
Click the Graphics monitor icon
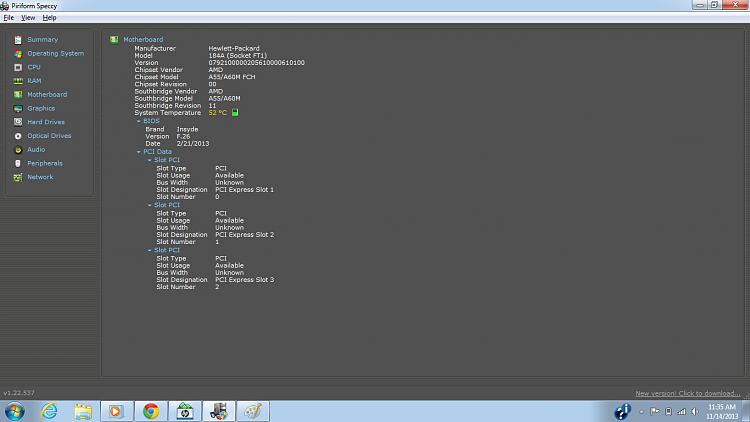pos(18,109)
